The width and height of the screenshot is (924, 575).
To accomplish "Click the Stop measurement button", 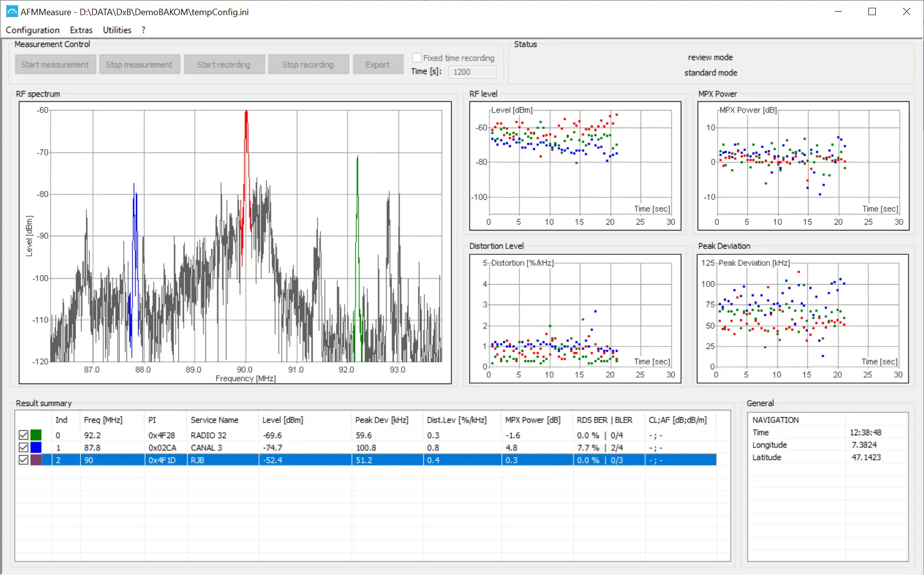I will (139, 64).
